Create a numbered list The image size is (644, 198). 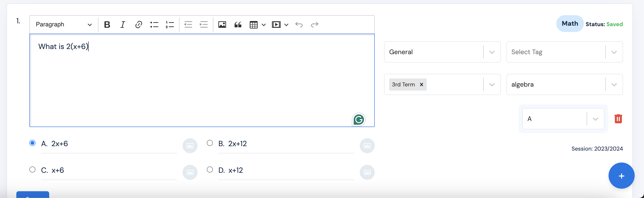point(170,25)
